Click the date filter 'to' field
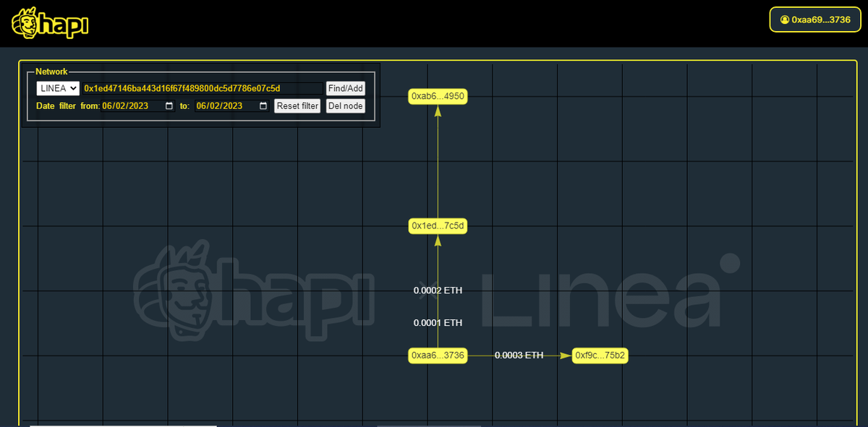868x427 pixels. [x=232, y=105]
